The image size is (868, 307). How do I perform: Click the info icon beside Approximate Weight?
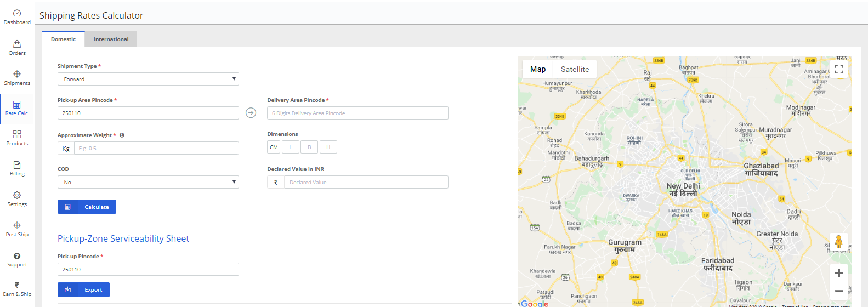point(122,135)
